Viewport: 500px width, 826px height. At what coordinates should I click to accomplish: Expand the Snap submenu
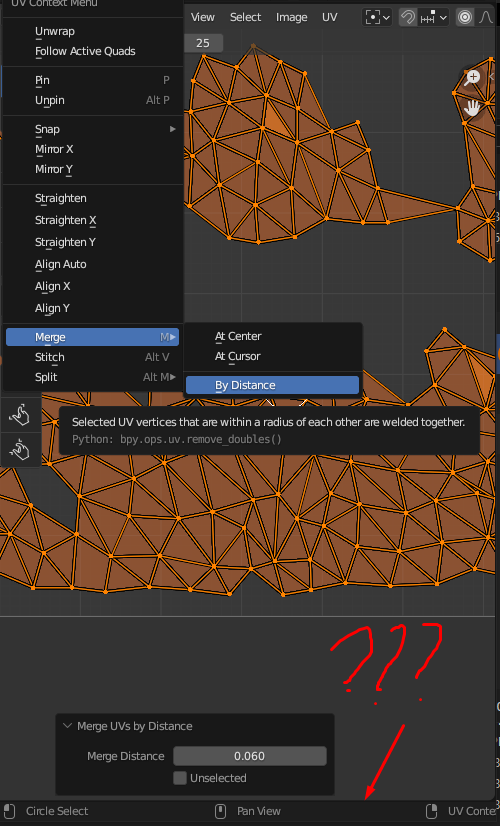92,129
